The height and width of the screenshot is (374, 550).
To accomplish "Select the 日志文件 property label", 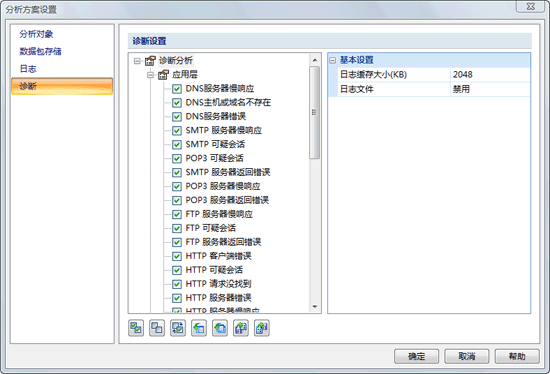I will click(x=356, y=89).
